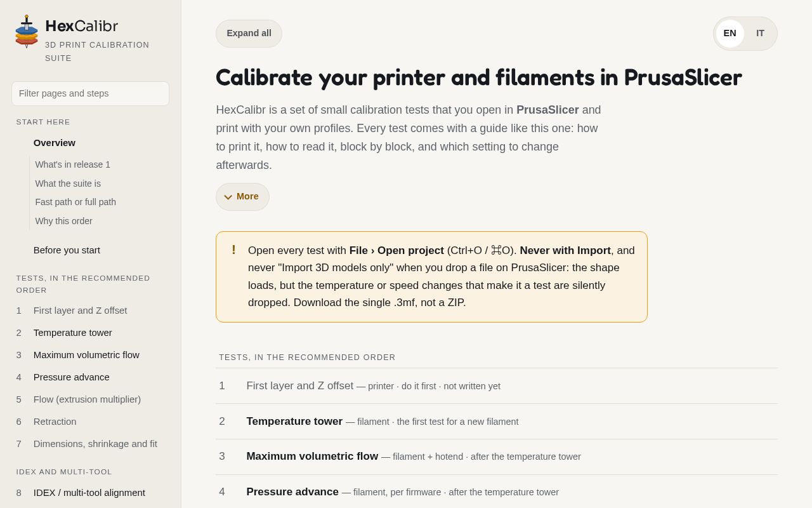Viewport: 812px width, 508px height.
Task: Select Temperature tower in the sidebar
Action: coord(90,333)
